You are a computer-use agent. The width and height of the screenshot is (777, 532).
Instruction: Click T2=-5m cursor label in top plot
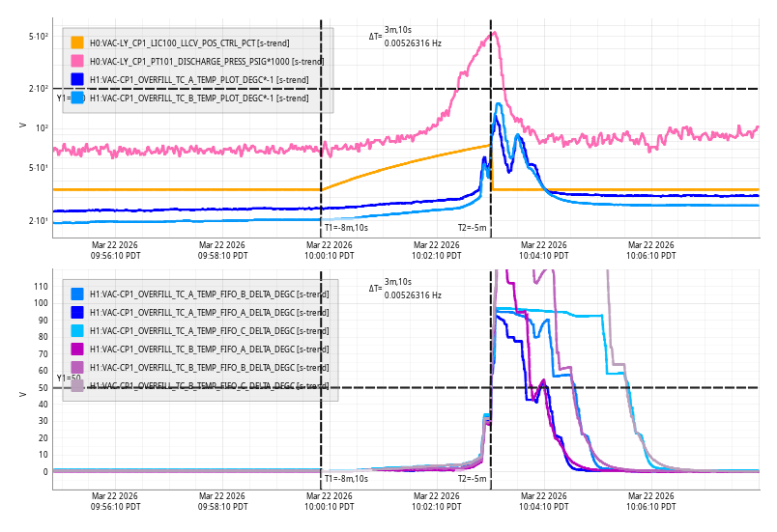pos(472,228)
